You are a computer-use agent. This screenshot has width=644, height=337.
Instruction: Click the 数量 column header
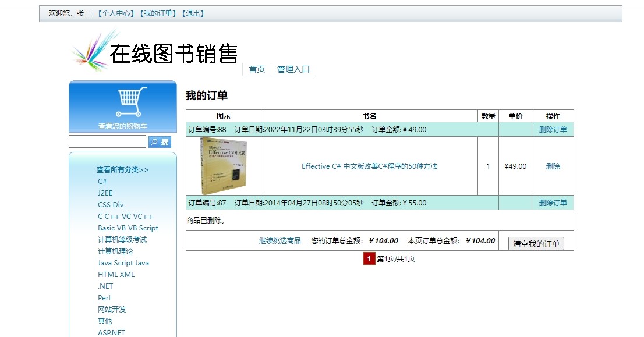click(489, 116)
